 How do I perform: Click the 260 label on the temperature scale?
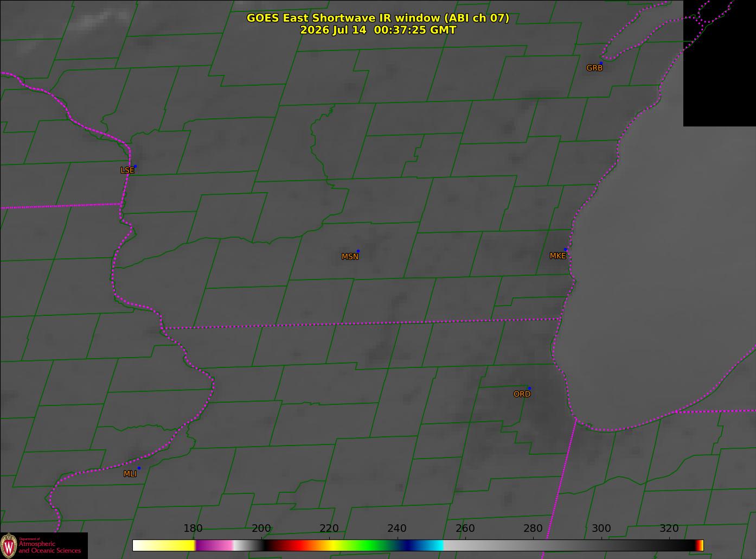[x=465, y=529]
